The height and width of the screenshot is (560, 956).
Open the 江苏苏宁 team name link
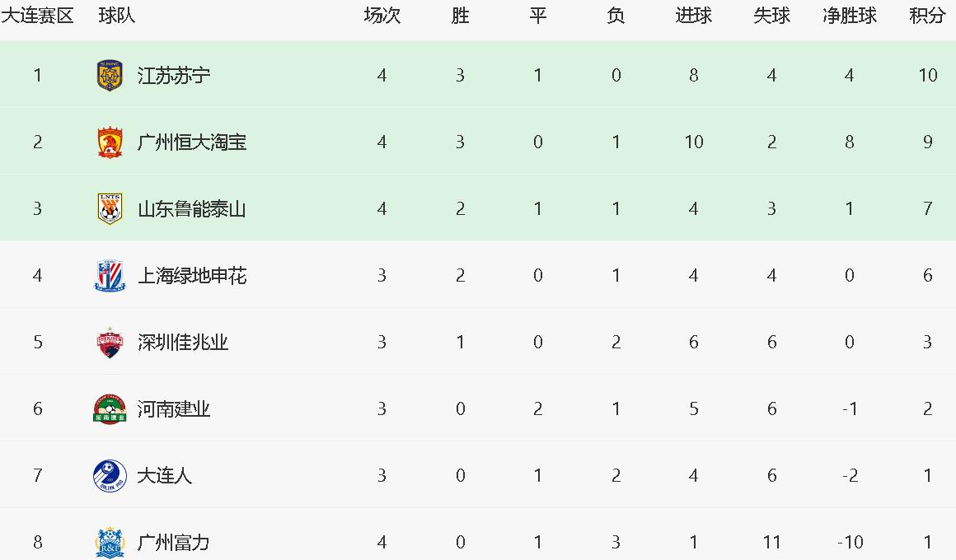(174, 76)
